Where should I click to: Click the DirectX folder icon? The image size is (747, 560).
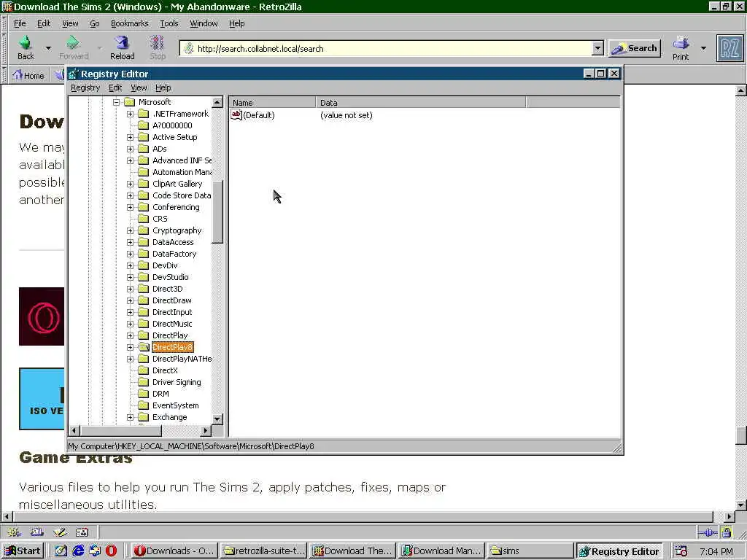144,370
